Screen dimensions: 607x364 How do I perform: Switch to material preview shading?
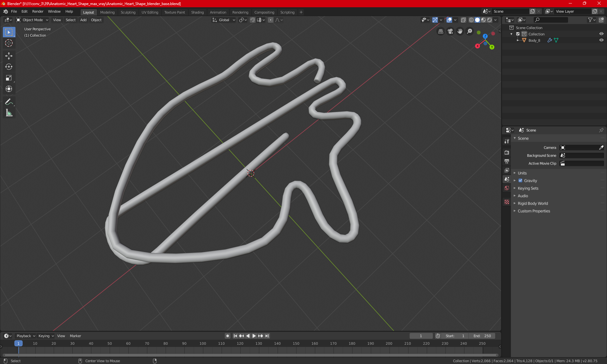[x=483, y=20]
